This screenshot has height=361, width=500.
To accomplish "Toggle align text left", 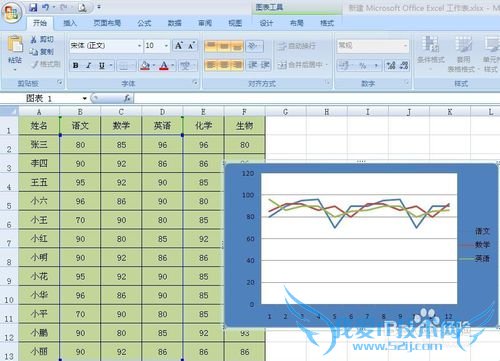I will [x=211, y=65].
